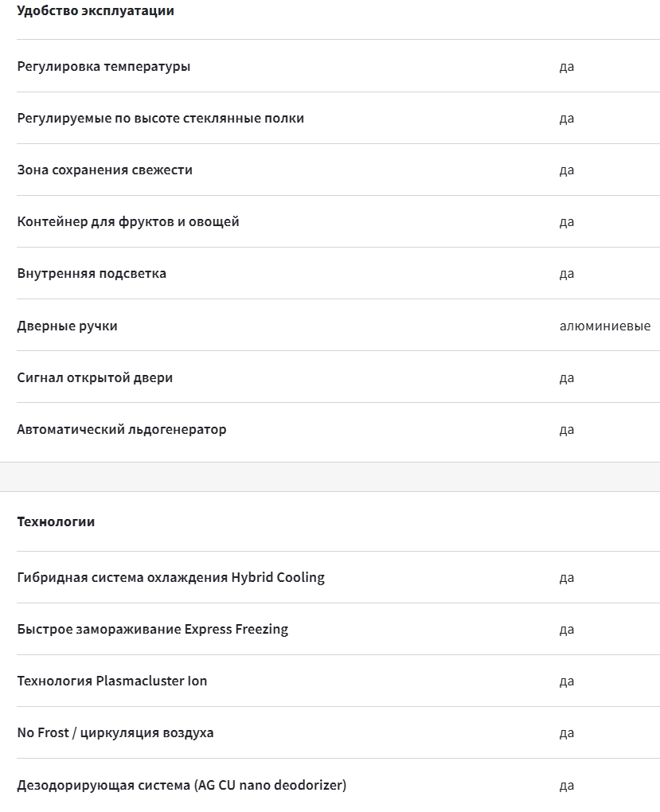Select the 'Сигнал открытой двери' row

[x=338, y=377]
